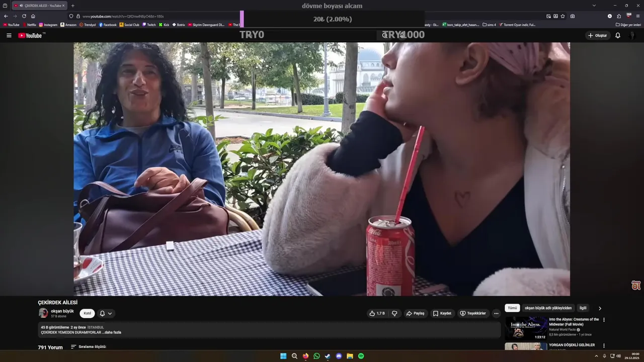
Task: Open Windows Start menu
Action: tap(283, 356)
